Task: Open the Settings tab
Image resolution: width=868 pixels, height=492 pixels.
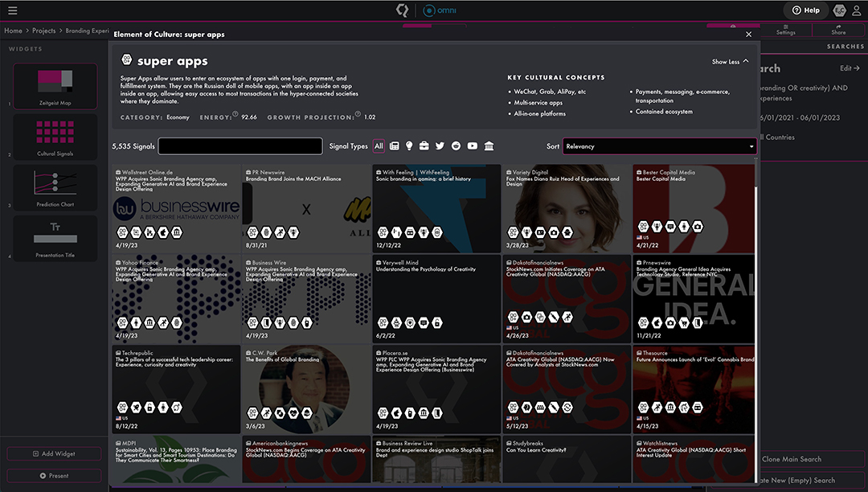Action: click(x=785, y=31)
